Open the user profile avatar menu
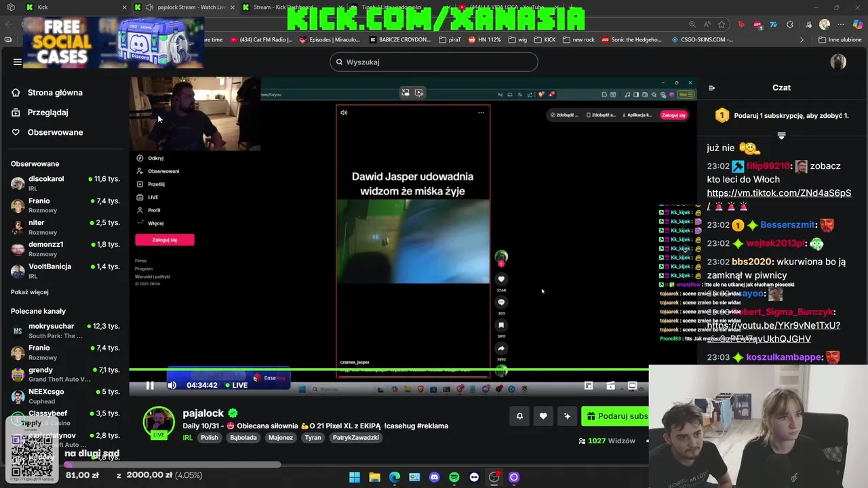This screenshot has width=868, height=488. [x=838, y=62]
